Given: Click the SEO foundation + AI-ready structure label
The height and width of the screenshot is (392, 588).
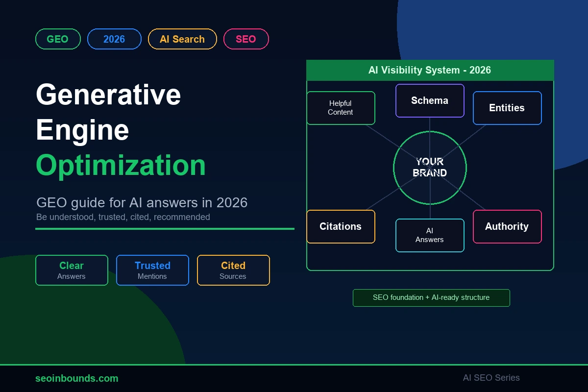Looking at the screenshot, I should click(x=431, y=297).
